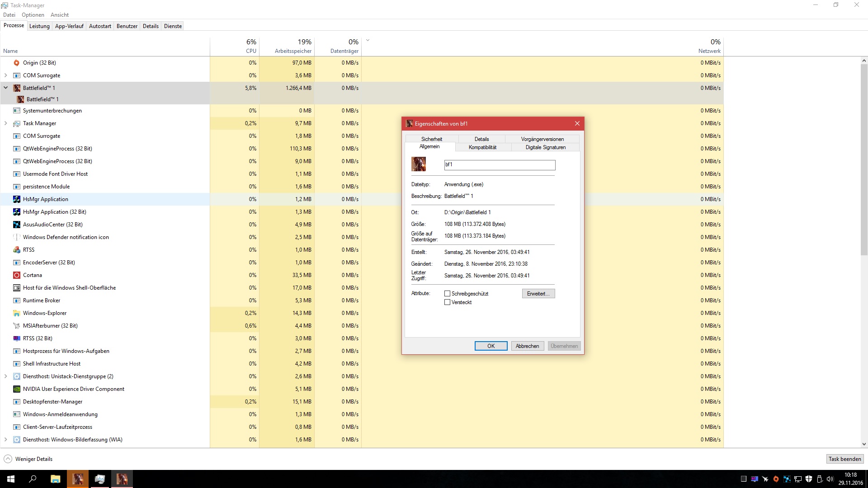Click the Task beenden button
The image size is (868, 488).
pos(844,459)
